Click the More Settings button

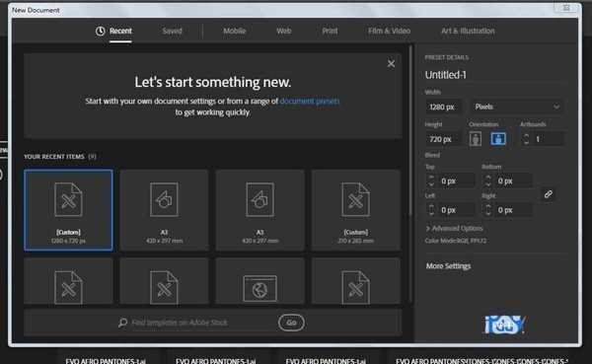click(448, 266)
